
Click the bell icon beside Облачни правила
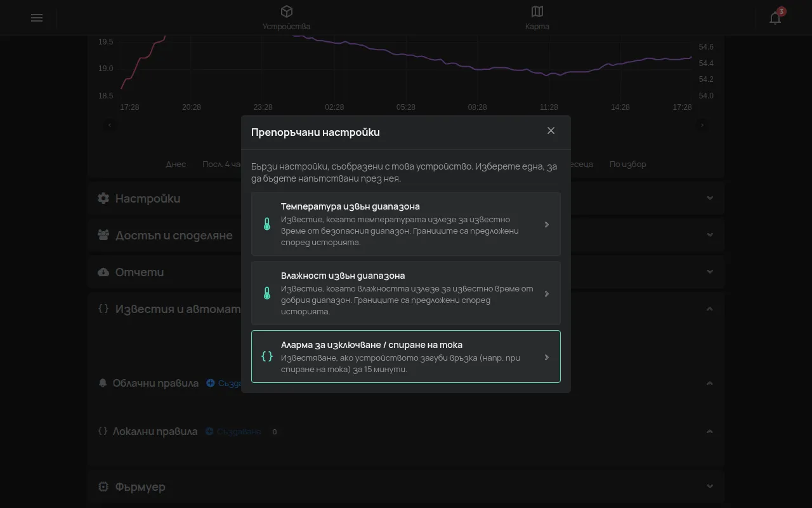(103, 383)
